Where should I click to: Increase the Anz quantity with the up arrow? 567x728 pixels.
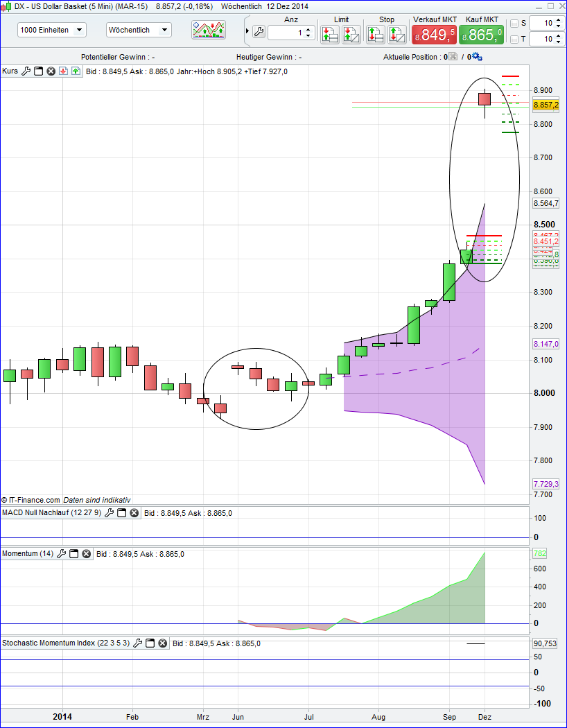[x=309, y=30]
